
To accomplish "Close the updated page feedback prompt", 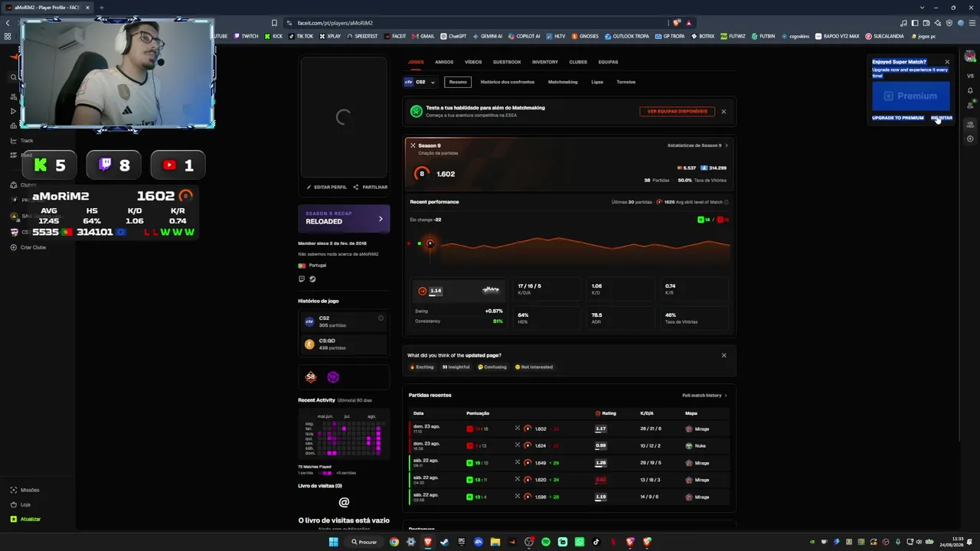I will pos(724,355).
